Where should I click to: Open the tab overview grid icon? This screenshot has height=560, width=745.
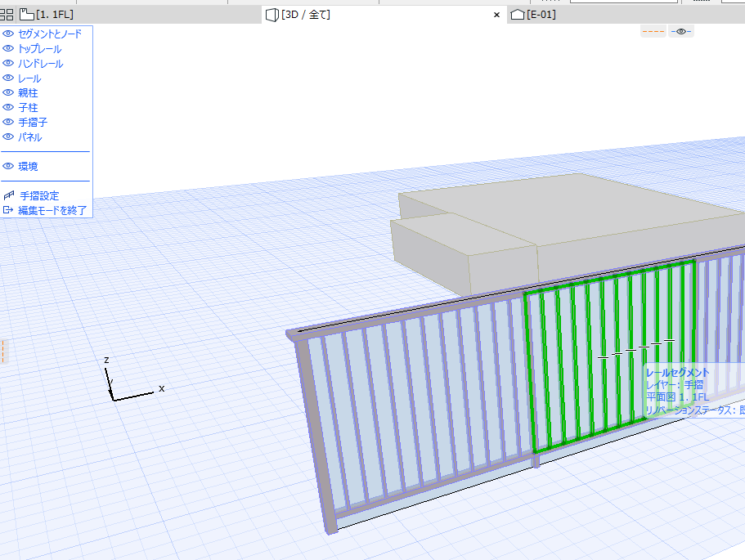(x=7, y=15)
